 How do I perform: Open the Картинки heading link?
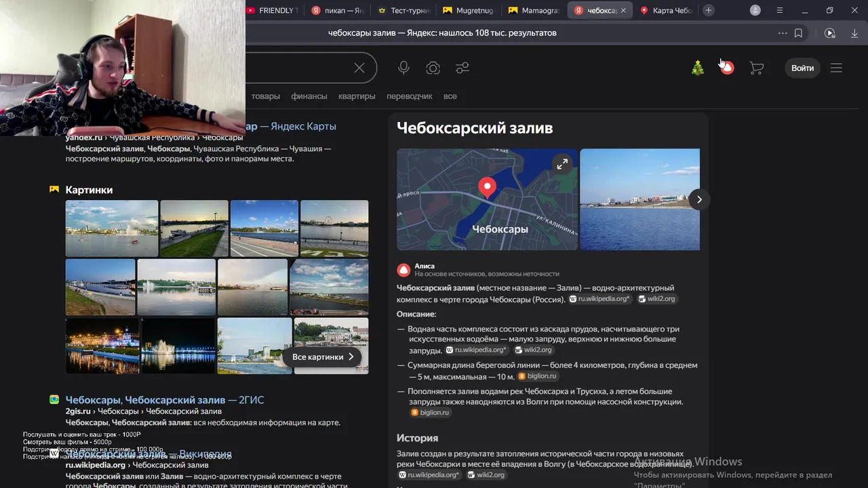89,190
